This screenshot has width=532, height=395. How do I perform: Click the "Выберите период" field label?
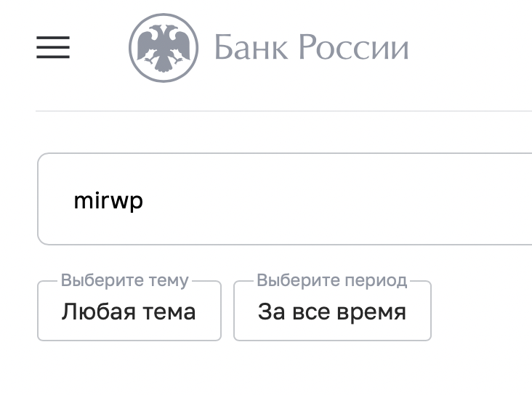click(x=331, y=281)
